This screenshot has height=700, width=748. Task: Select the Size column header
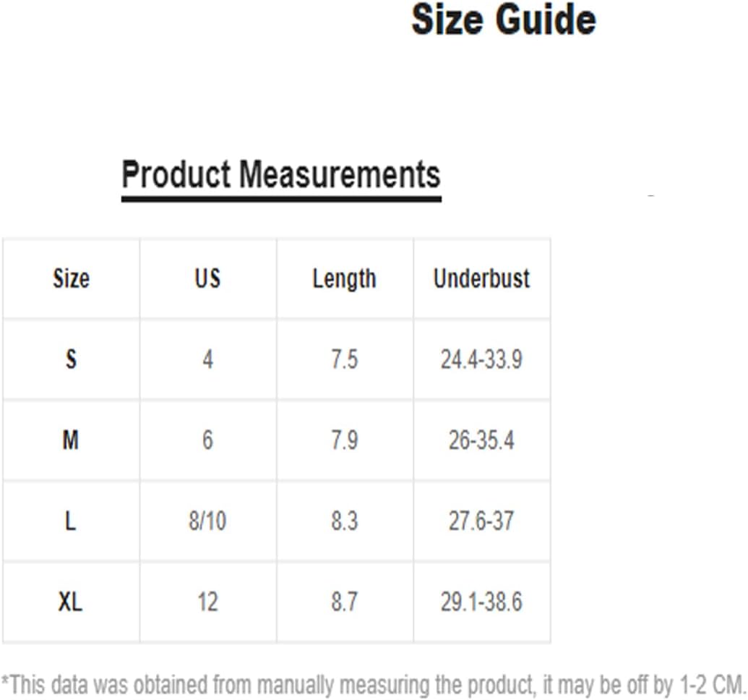click(x=71, y=278)
